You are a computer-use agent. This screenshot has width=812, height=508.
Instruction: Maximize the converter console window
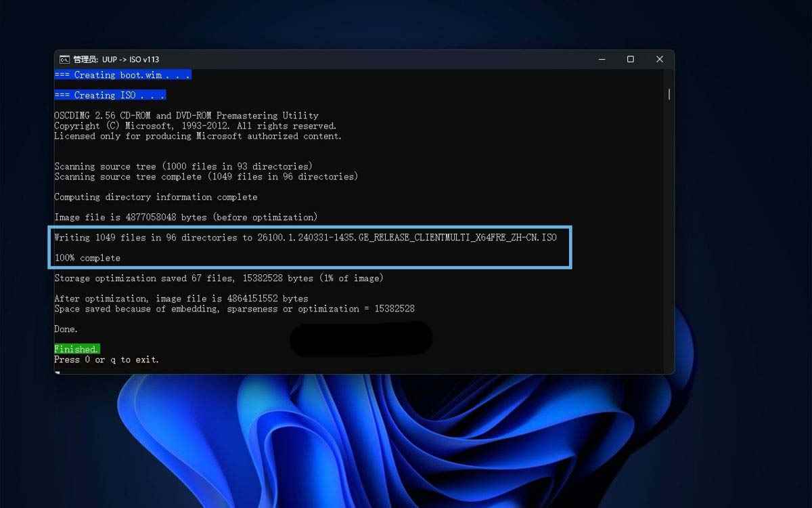tap(631, 59)
